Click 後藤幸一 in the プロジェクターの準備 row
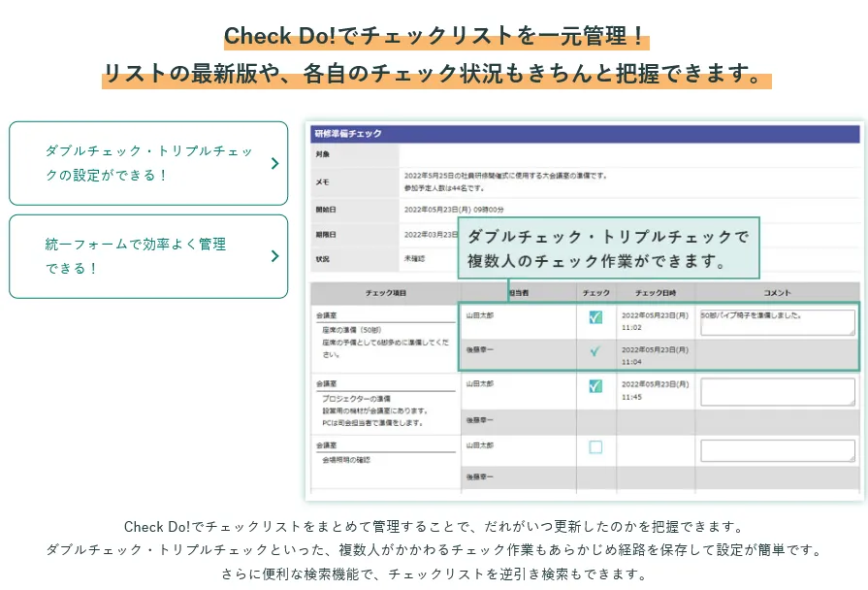 (x=479, y=420)
